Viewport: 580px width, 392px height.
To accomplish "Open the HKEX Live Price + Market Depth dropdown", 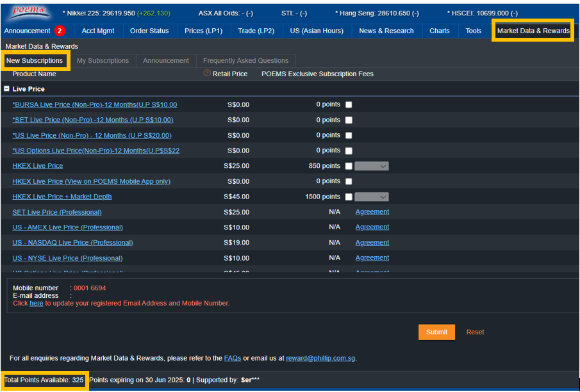I will (371, 197).
